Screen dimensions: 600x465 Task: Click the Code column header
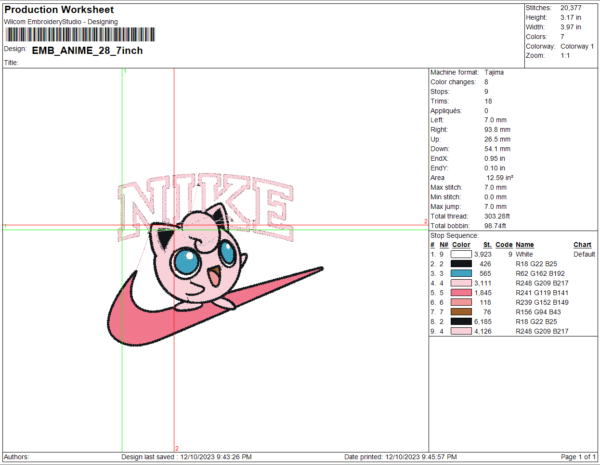click(504, 244)
